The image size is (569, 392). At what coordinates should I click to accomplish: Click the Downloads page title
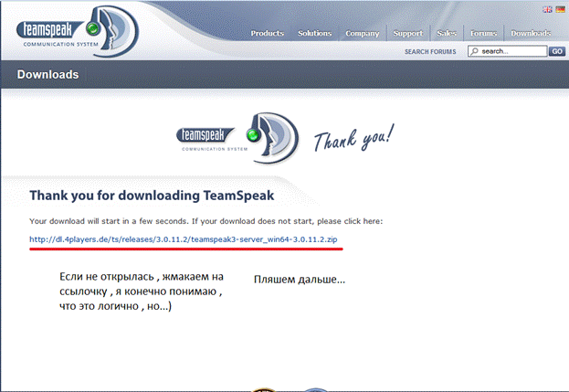tap(47, 74)
